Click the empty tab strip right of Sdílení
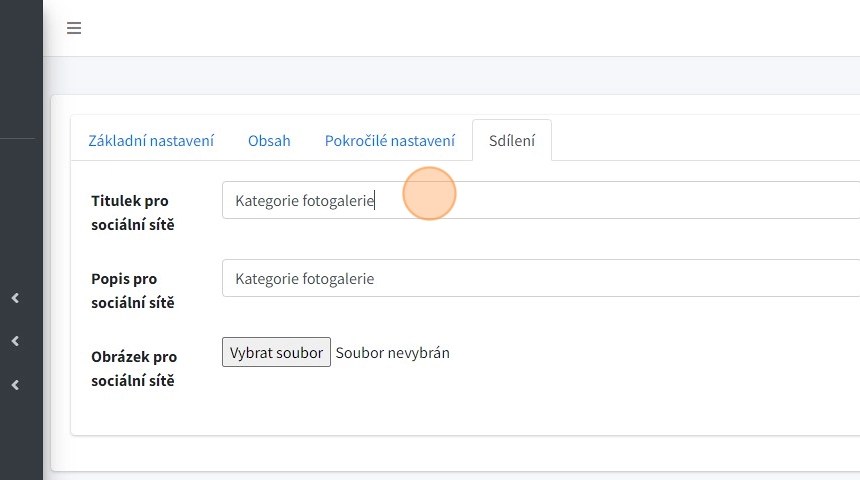The image size is (860, 480). 700,140
